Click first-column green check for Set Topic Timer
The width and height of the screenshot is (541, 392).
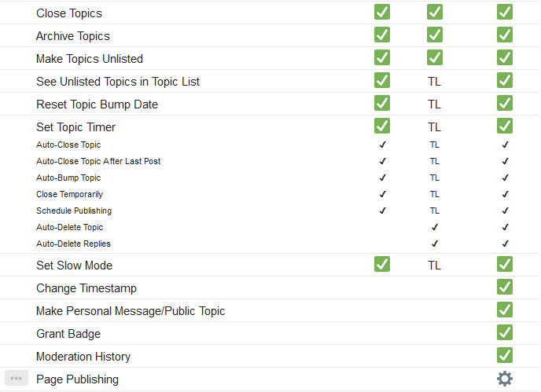382,126
